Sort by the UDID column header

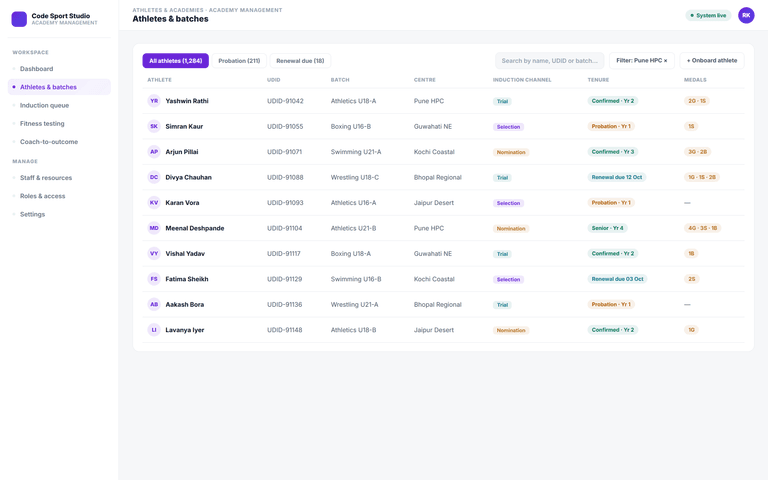click(274, 80)
